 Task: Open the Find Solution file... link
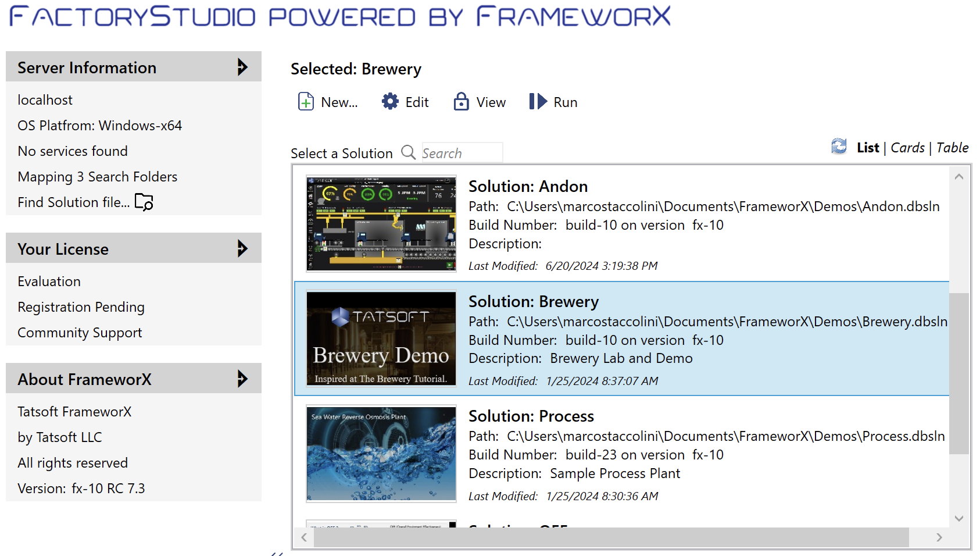coord(73,202)
